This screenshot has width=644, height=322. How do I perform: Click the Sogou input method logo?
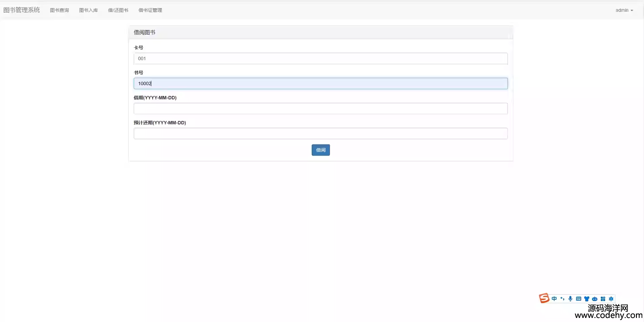[544, 298]
